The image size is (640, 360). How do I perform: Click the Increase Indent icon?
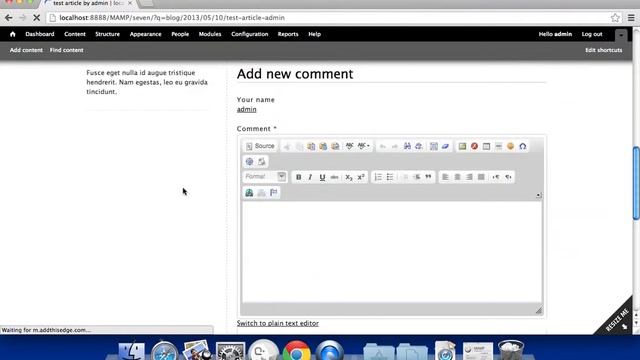[416, 177]
